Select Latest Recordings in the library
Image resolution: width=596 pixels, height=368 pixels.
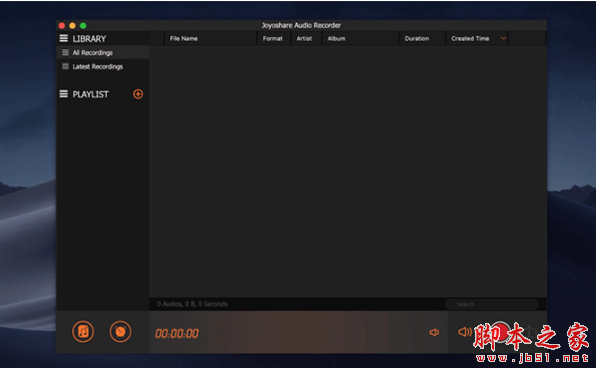[x=103, y=67]
